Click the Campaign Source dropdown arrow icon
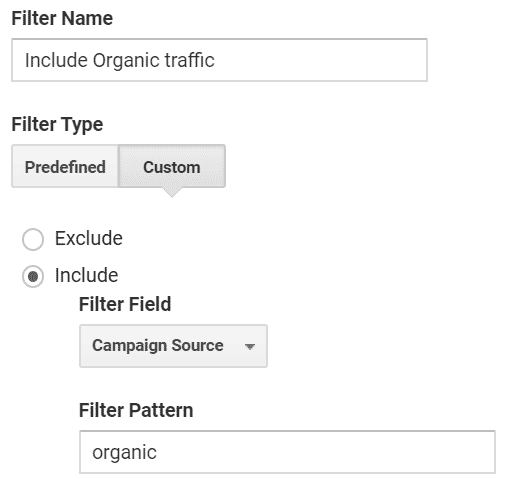Screen dimensions: 512x484 click(x=249, y=347)
